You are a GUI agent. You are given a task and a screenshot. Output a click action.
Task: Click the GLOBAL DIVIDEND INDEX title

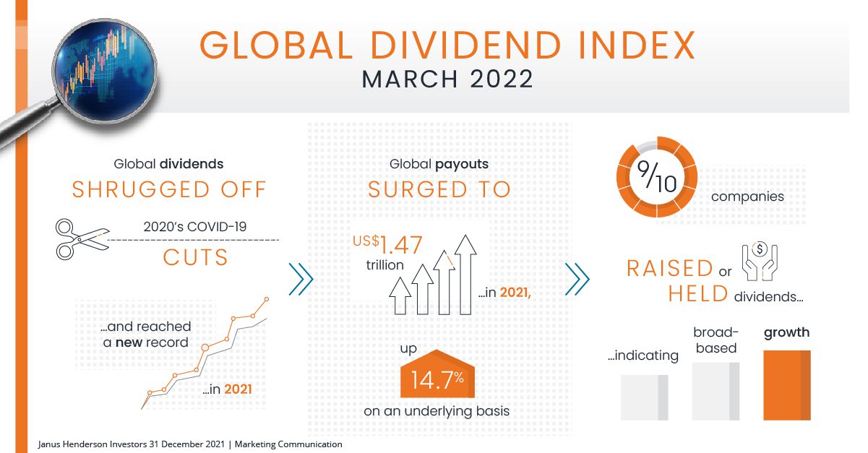point(447,45)
